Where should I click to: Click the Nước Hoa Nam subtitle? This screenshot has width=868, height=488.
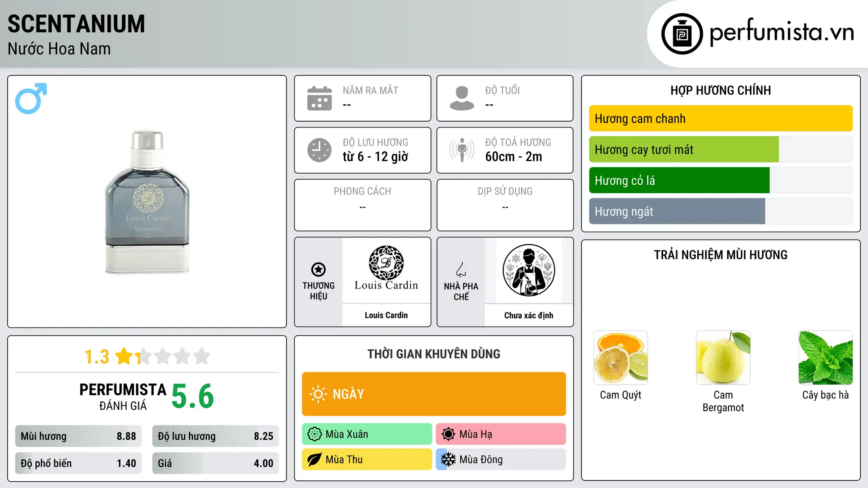pyautogui.click(x=59, y=49)
